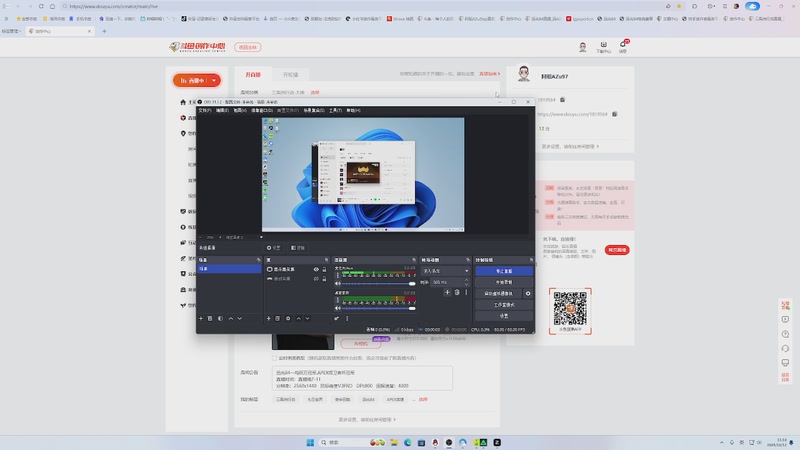The height and width of the screenshot is (450, 800).
Task: Mute the second audio mixer channel
Action: [x=338, y=308]
